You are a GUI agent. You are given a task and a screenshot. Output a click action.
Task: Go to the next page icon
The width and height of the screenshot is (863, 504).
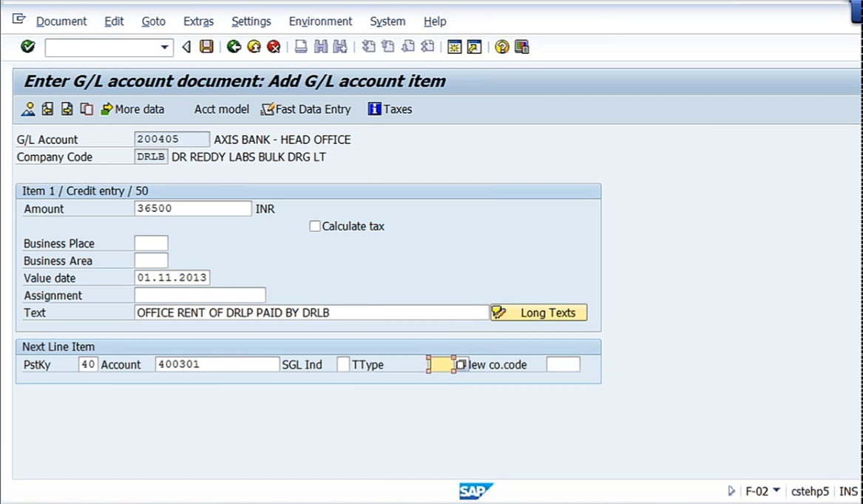[x=407, y=47]
